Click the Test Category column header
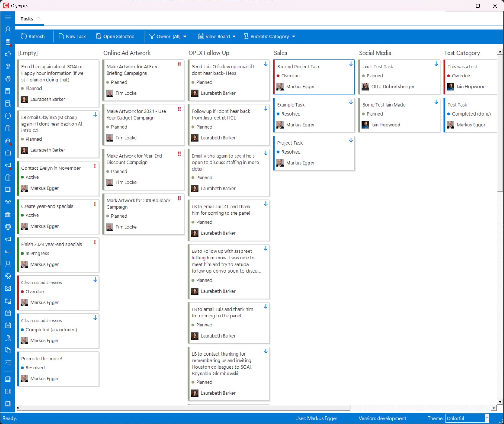This screenshot has width=504, height=424. [462, 53]
